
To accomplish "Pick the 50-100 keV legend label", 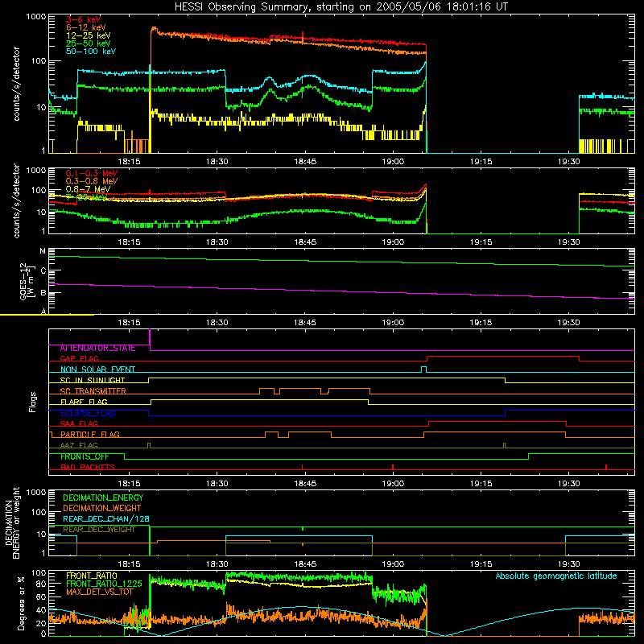I will [91, 52].
